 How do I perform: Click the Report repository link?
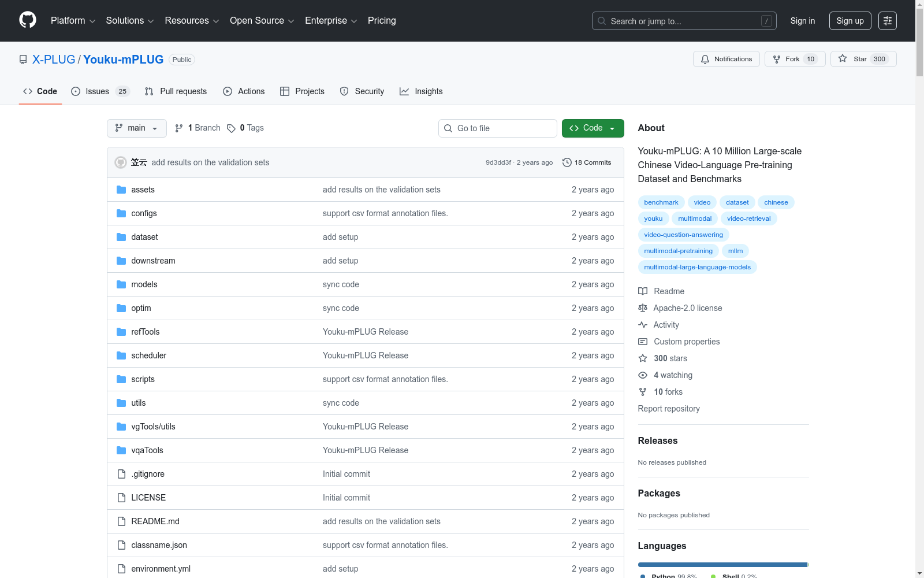pyautogui.click(x=669, y=409)
